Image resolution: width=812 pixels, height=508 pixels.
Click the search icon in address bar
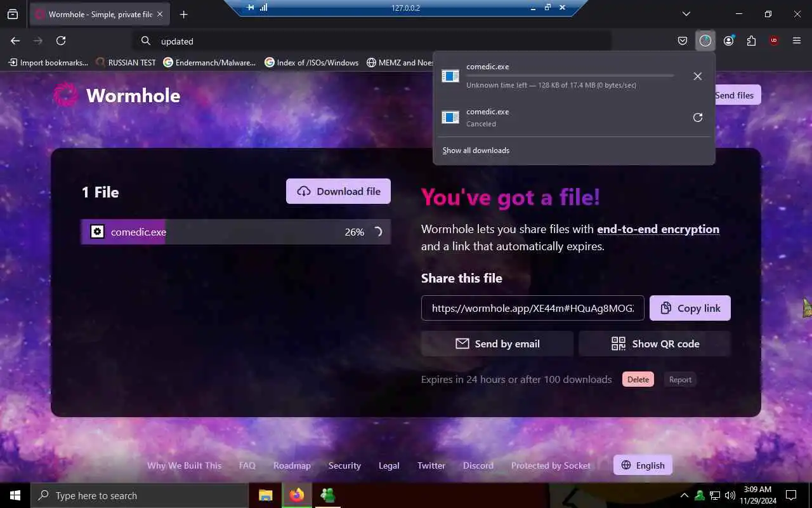[146, 41]
